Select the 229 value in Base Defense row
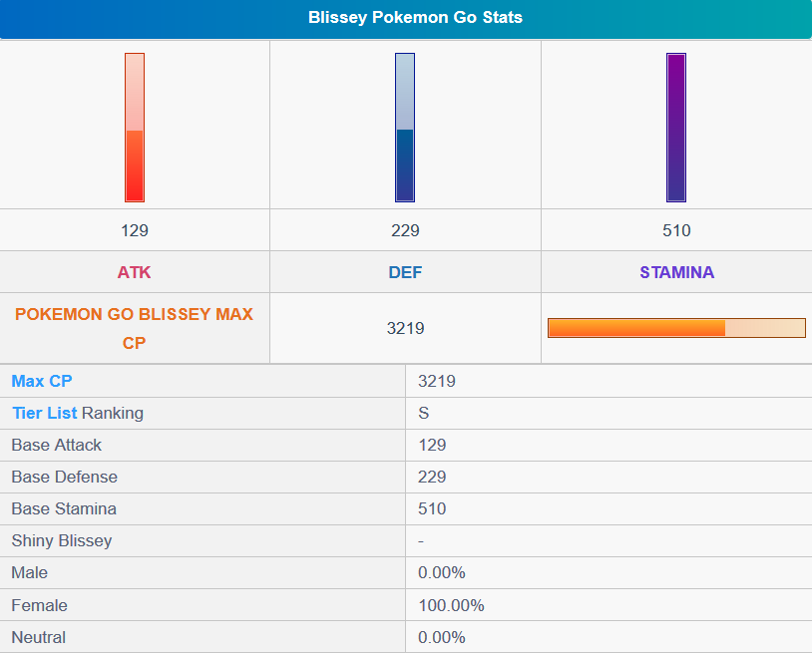This screenshot has width=812, height=653. pos(432,477)
